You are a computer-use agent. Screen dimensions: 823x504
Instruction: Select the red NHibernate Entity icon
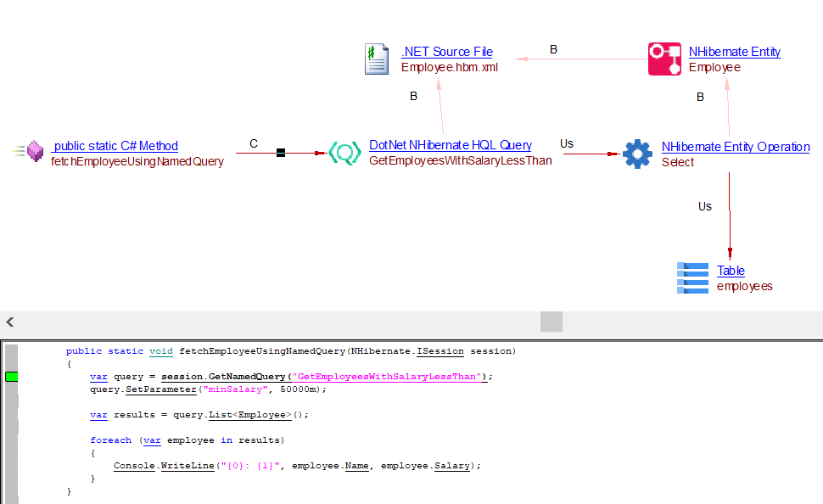(x=664, y=59)
